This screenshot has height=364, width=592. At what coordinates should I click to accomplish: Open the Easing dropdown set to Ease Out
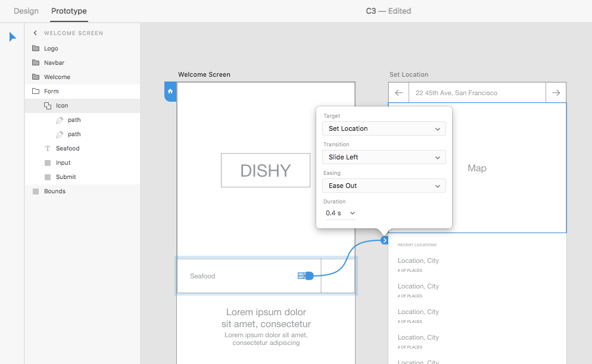pyautogui.click(x=384, y=186)
